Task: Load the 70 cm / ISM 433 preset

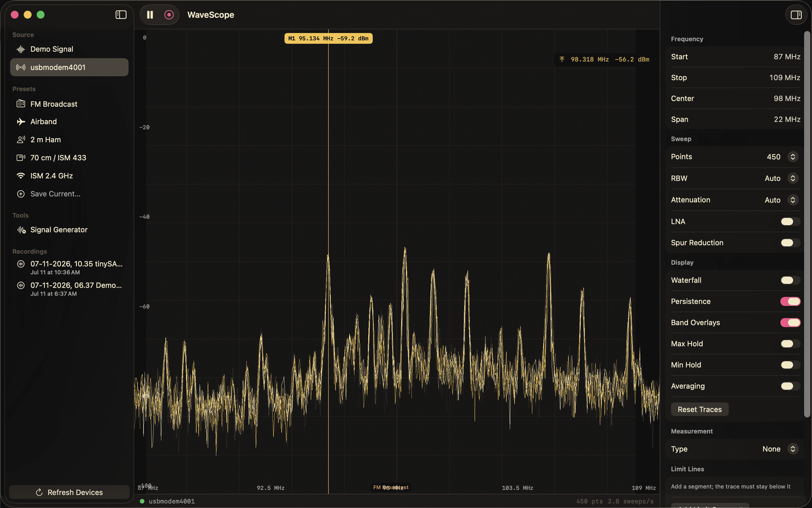Action: click(x=69, y=157)
